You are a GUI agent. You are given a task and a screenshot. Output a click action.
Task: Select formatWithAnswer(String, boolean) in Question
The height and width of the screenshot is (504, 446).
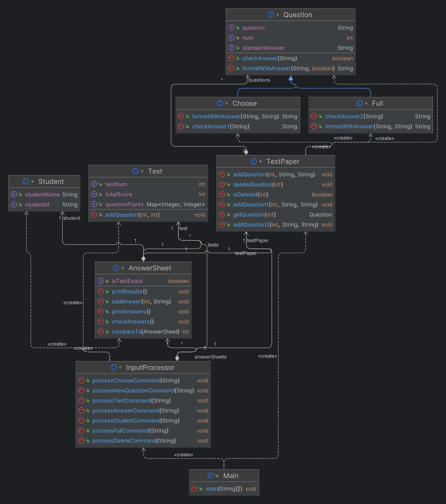291,68
